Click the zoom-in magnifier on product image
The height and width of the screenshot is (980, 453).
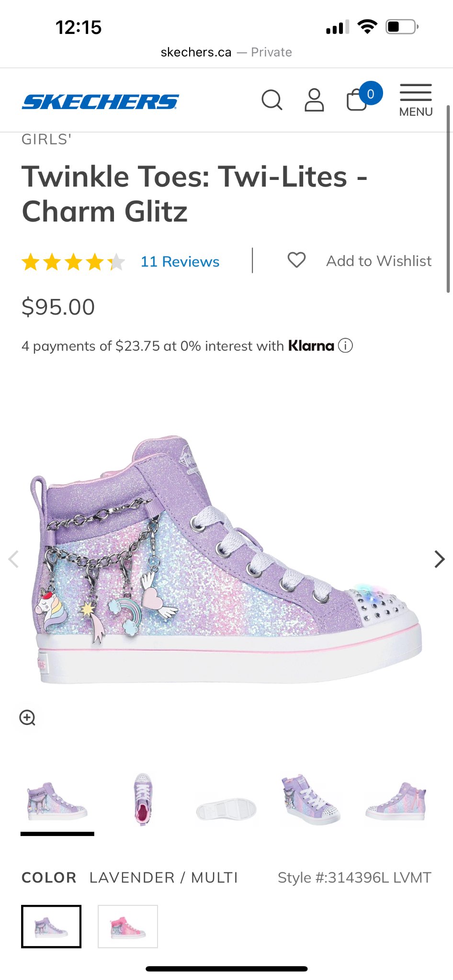point(27,718)
